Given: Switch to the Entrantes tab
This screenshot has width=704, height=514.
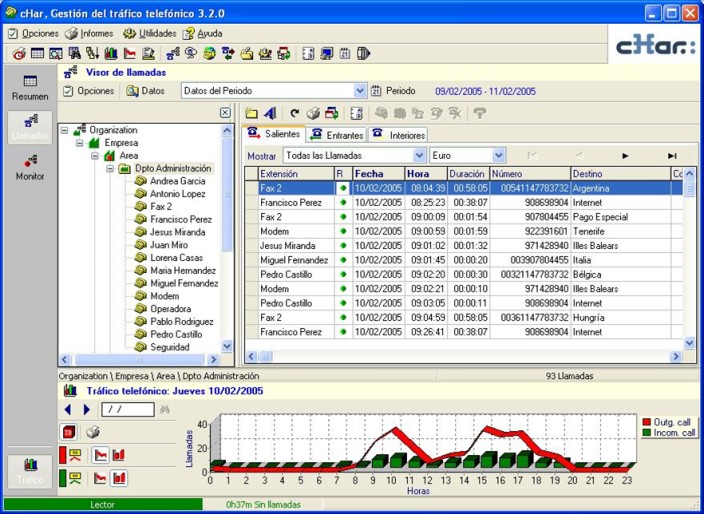Looking at the screenshot, I should tap(336, 135).
